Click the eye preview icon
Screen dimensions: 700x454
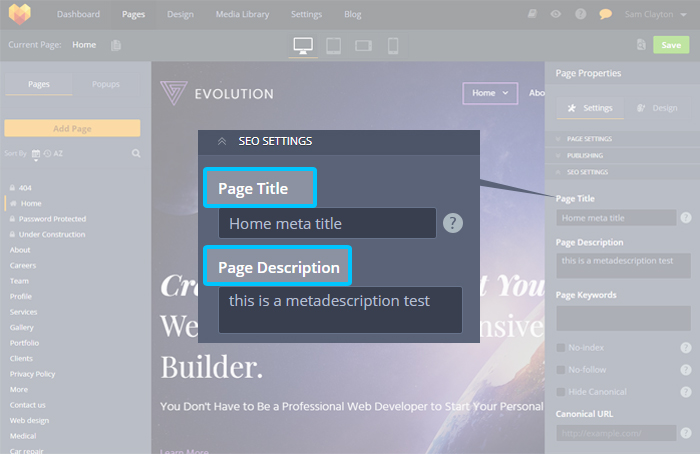[x=556, y=14]
